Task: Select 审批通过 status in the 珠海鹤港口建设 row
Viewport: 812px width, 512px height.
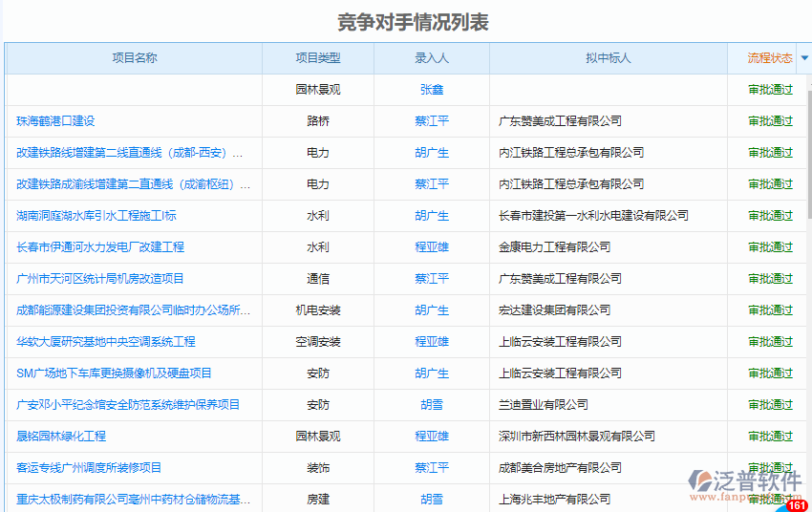Action: point(771,121)
